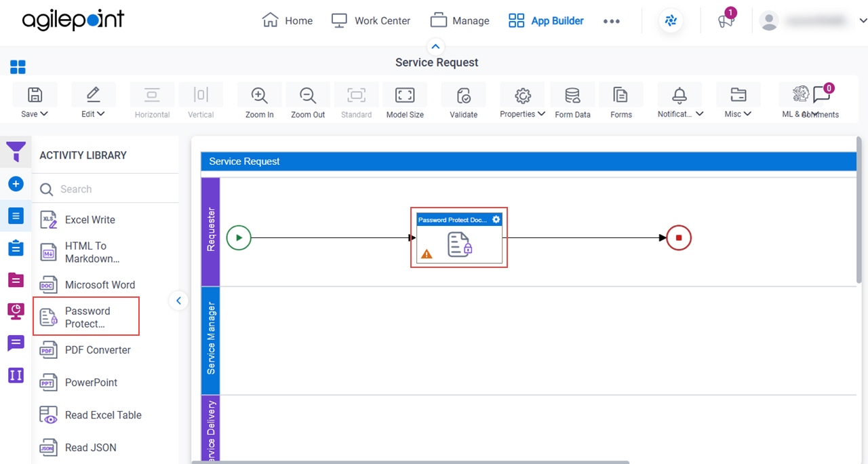This screenshot has width=868, height=464.
Task: Click the red end event node
Action: [x=679, y=238]
